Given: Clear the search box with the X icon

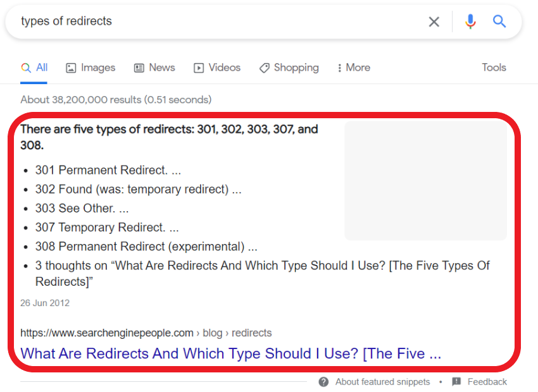Looking at the screenshot, I should click(x=434, y=22).
